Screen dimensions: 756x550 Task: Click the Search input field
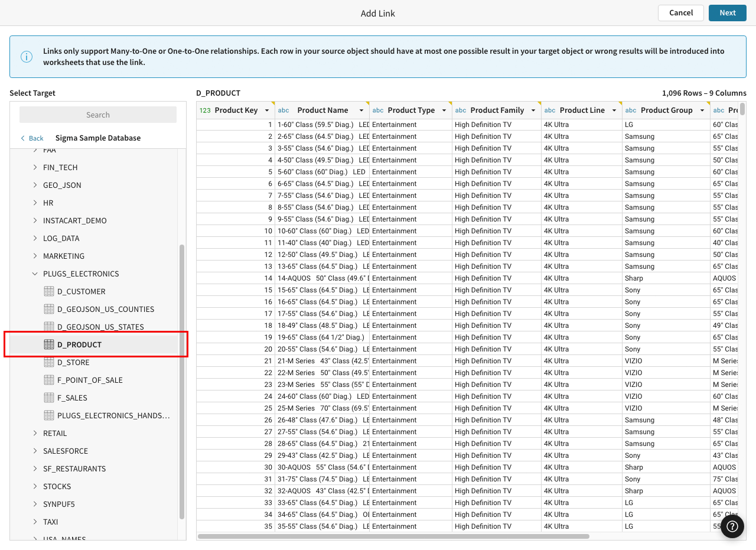[98, 115]
